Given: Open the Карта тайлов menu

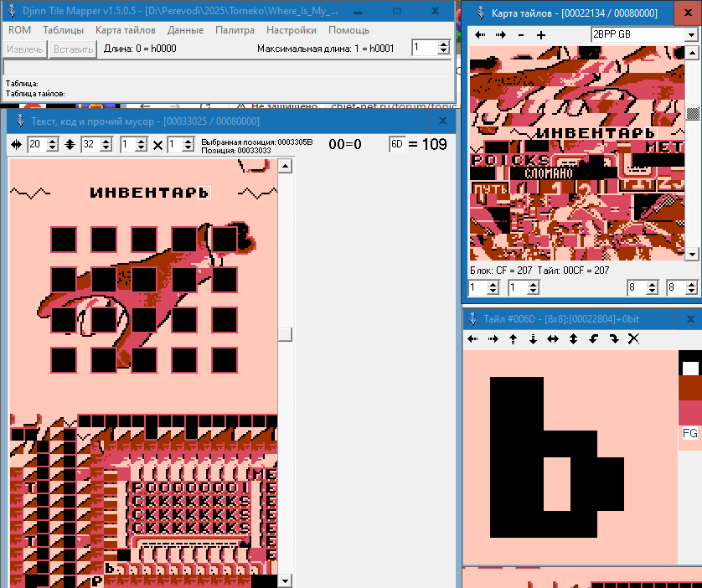Looking at the screenshot, I should pos(126,30).
